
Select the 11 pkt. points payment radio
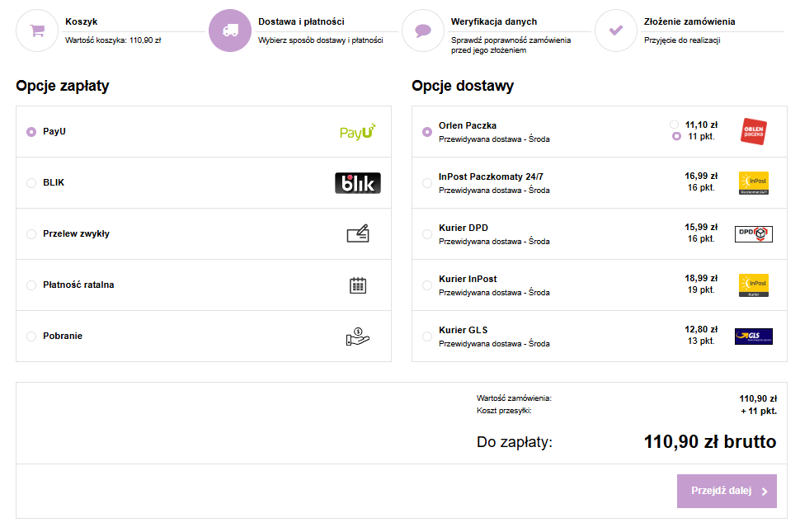(676, 136)
